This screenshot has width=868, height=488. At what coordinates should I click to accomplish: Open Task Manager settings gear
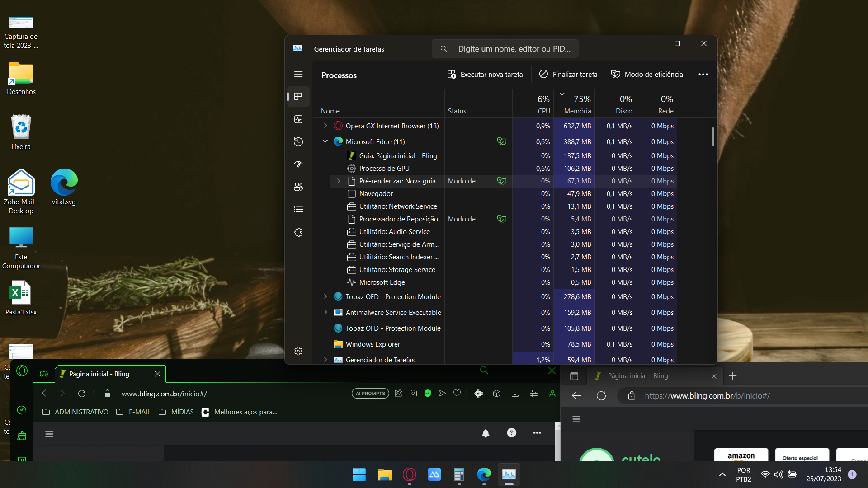pos(298,351)
